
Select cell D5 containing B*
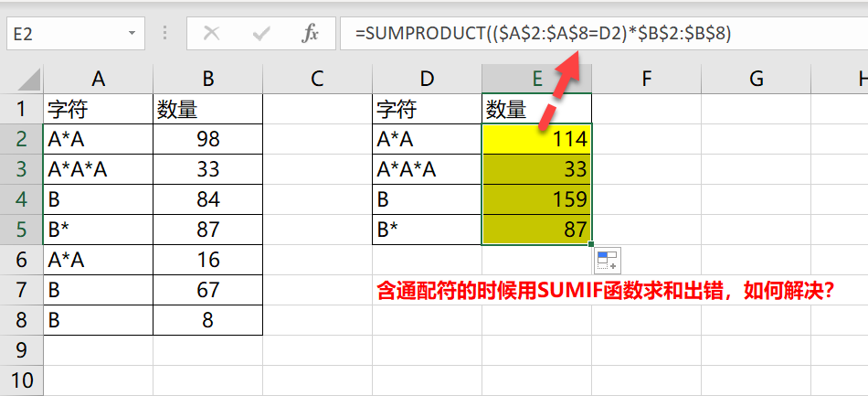tap(427, 230)
